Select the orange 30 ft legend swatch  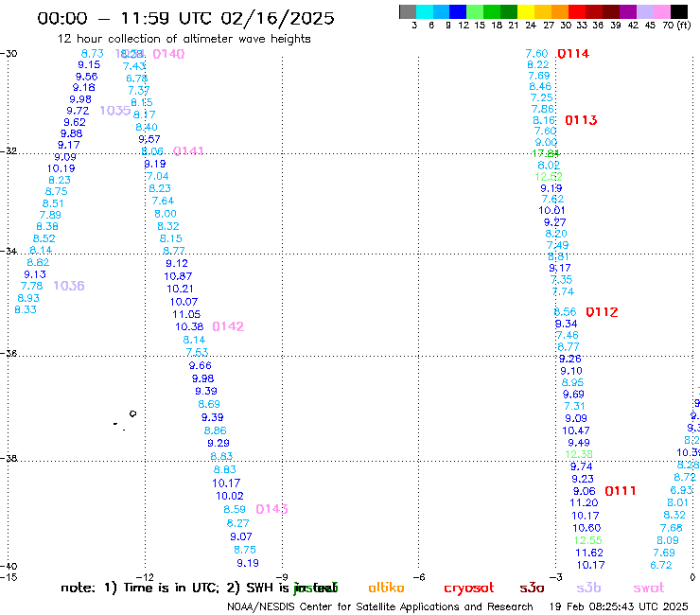point(559,11)
